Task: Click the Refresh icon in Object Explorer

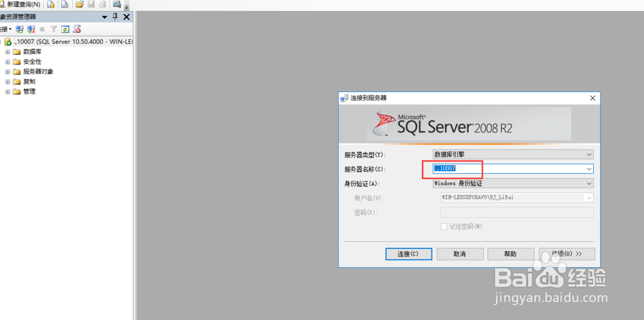Action: [x=65, y=29]
